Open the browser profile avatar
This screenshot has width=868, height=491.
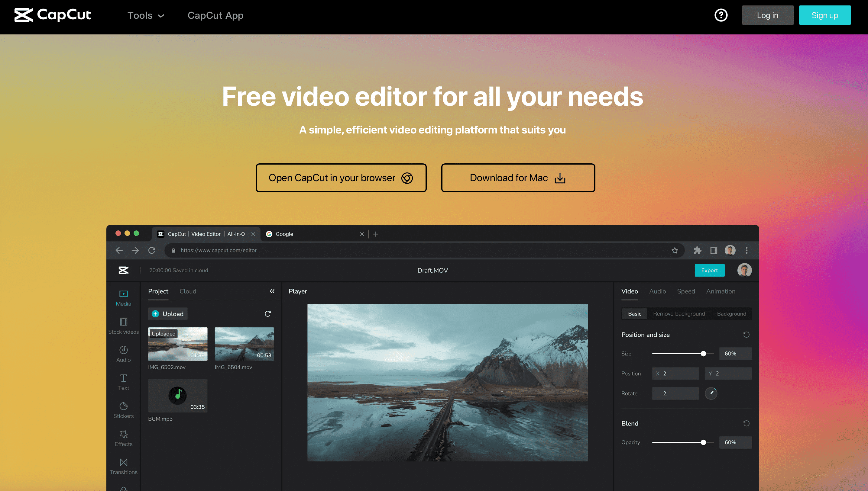point(730,250)
